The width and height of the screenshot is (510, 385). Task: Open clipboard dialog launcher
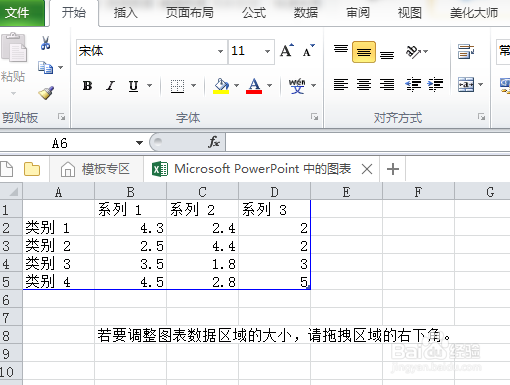click(x=61, y=117)
